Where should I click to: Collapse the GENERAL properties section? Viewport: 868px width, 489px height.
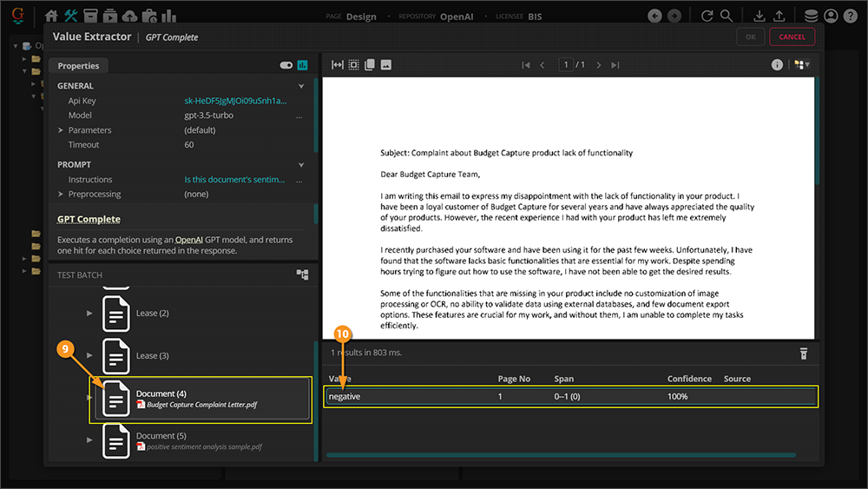[x=301, y=86]
